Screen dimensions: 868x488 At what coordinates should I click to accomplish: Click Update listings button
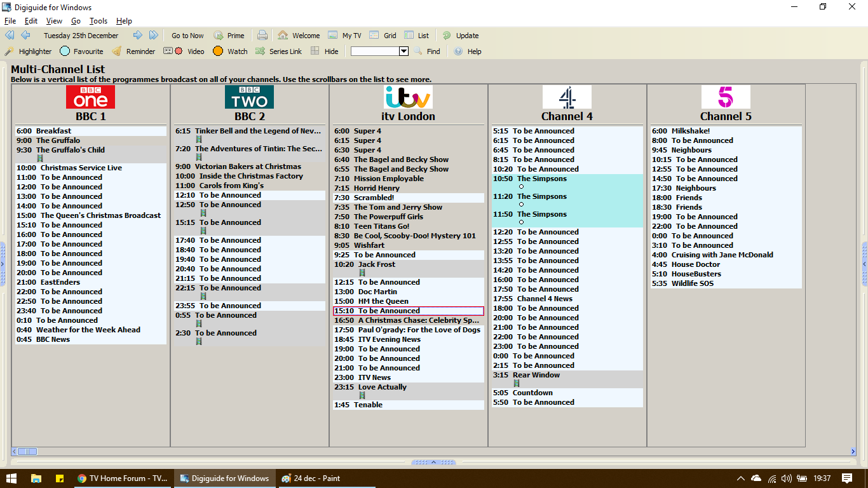(x=461, y=36)
